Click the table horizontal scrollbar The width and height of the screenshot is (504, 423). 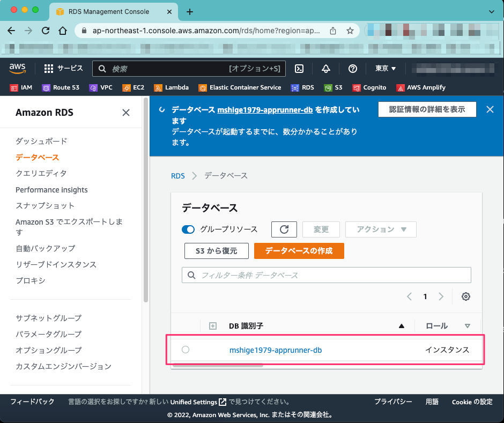point(218,365)
